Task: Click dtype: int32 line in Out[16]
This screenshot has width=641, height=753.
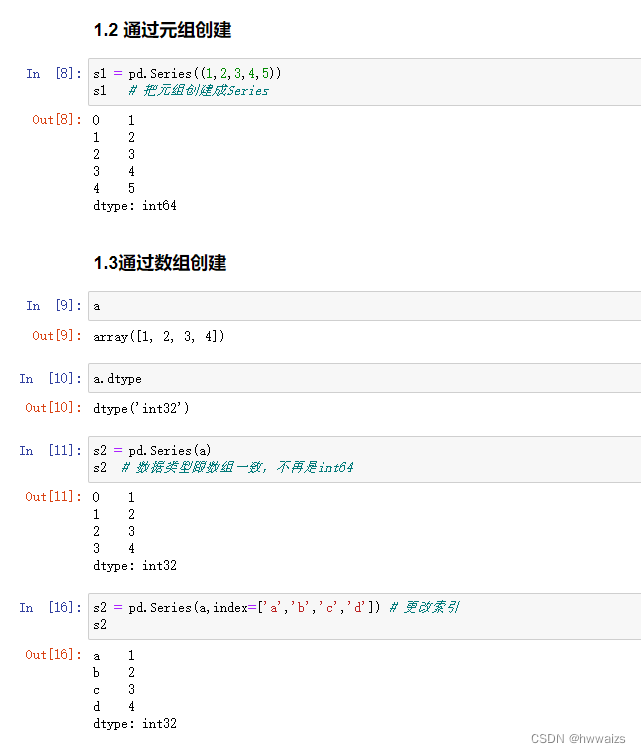Action: tap(135, 724)
